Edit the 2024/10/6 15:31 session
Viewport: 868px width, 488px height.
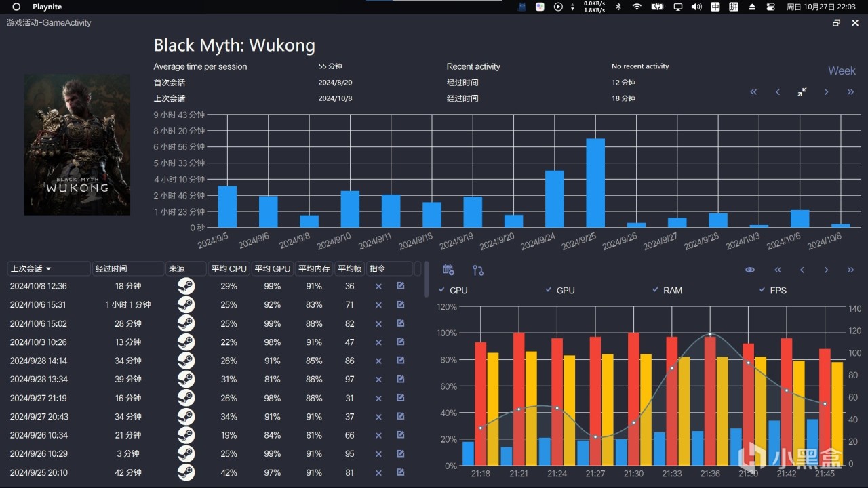[x=401, y=305]
